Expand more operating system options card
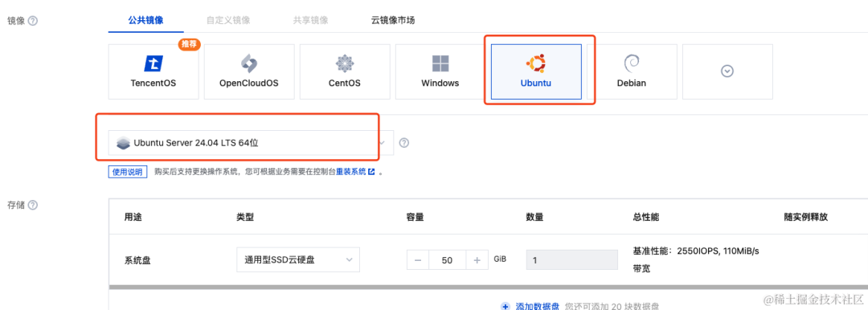868x310 pixels. 727,72
